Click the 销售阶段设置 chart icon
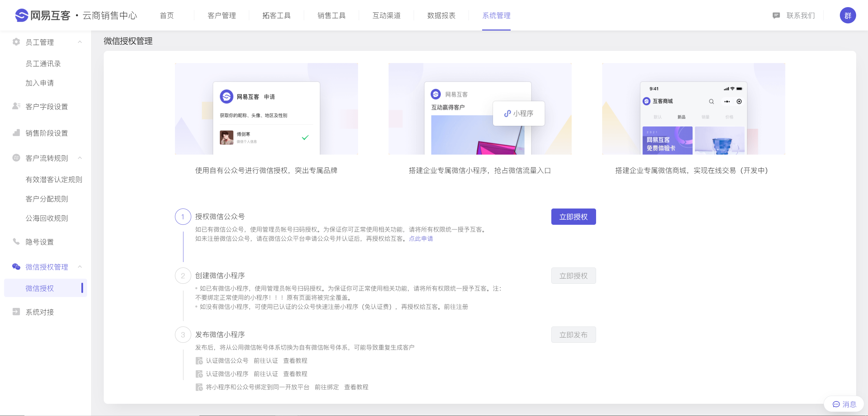The image size is (868, 416). pyautogui.click(x=16, y=133)
